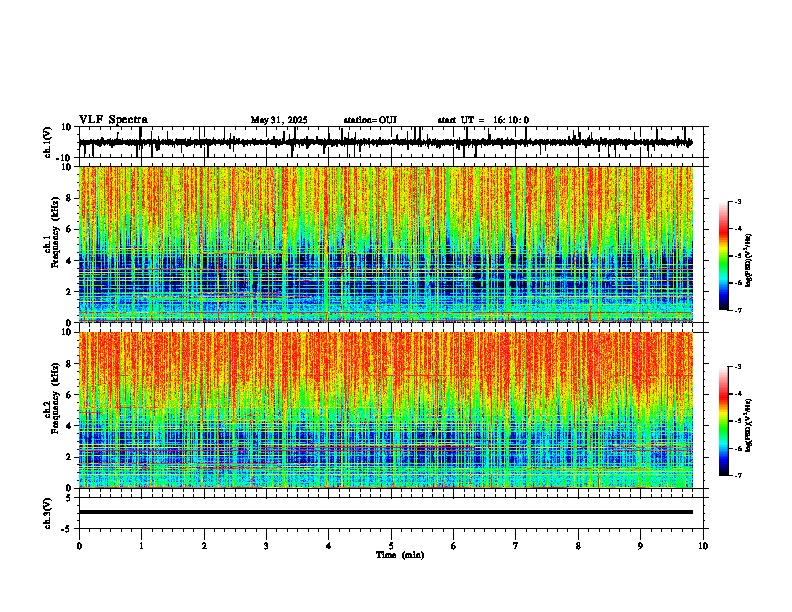Image resolution: width=792 pixels, height=612 pixels.
Task: Select the date text "May 31, 2025"
Action: 279,120
